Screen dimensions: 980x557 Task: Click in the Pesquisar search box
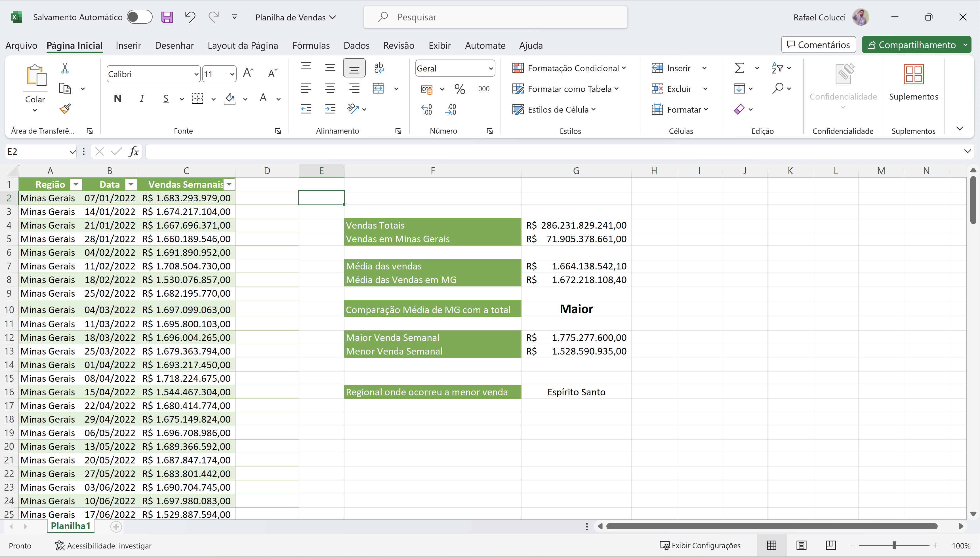point(495,17)
